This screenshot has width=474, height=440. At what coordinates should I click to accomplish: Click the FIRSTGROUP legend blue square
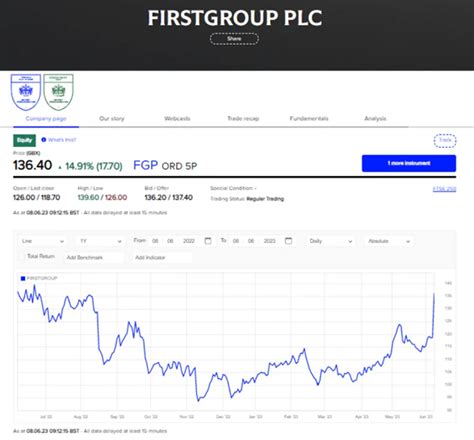[23, 278]
